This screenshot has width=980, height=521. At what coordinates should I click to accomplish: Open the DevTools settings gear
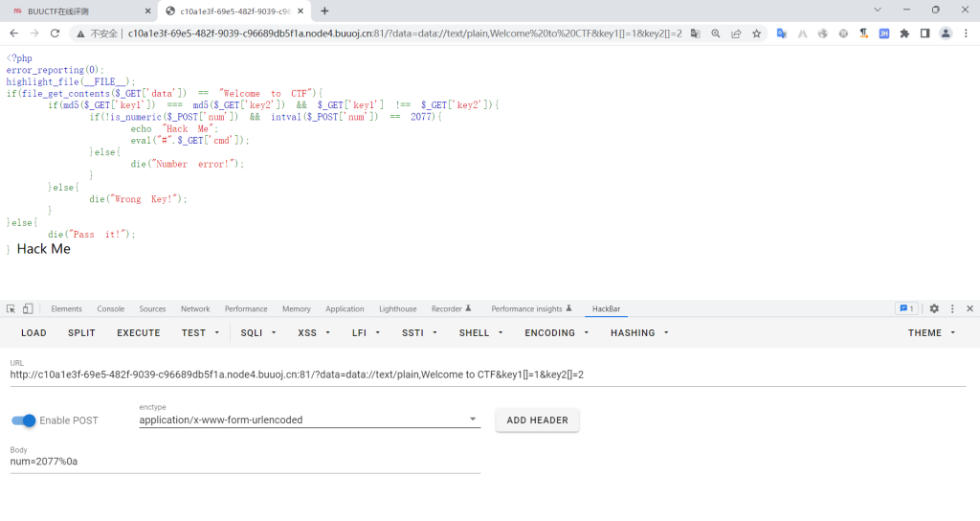tap(934, 308)
